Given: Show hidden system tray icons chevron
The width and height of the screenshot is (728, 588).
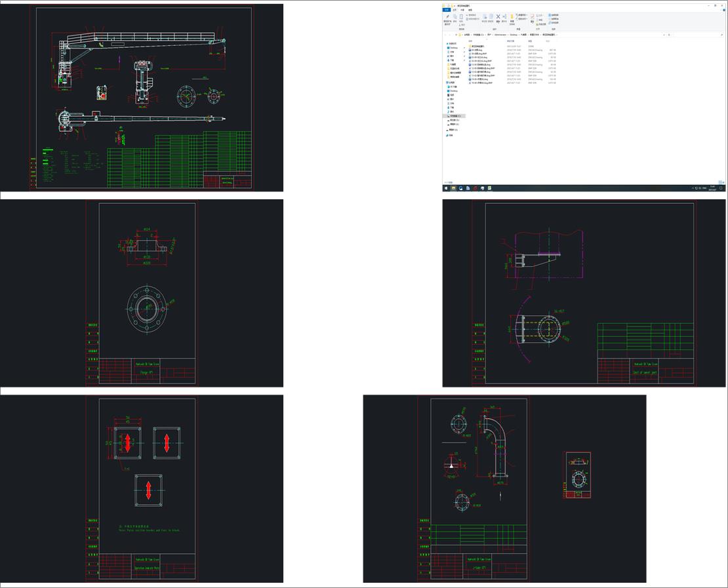Looking at the screenshot, I should tap(693, 188).
